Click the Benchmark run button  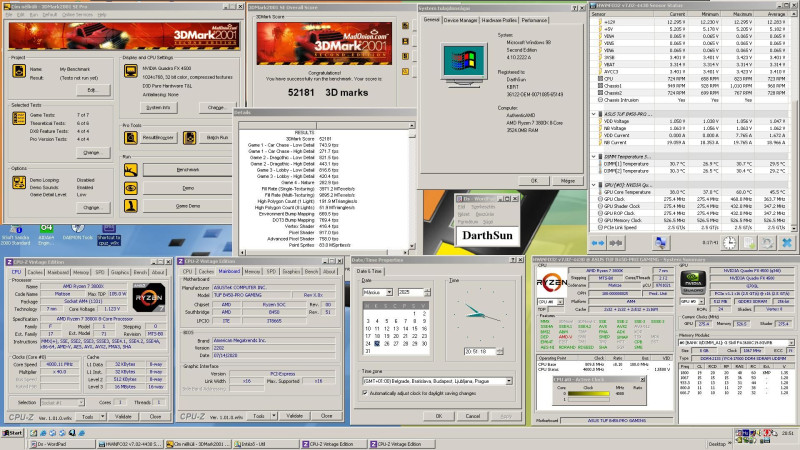tap(188, 169)
